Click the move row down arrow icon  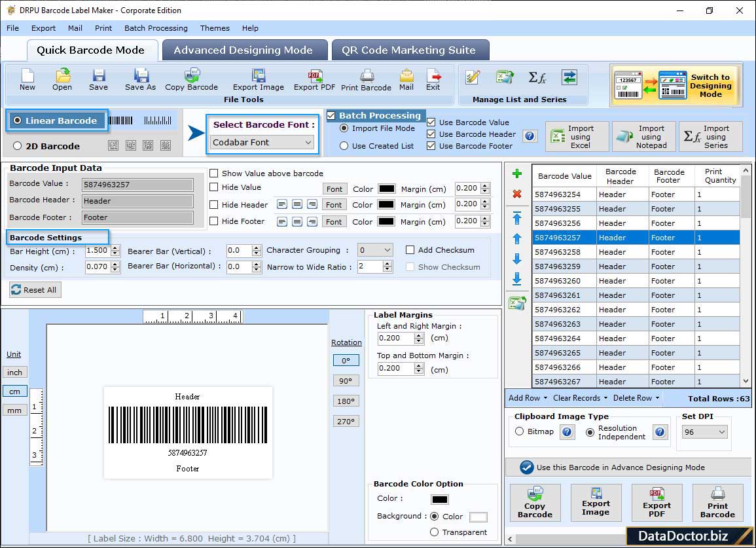tap(517, 259)
